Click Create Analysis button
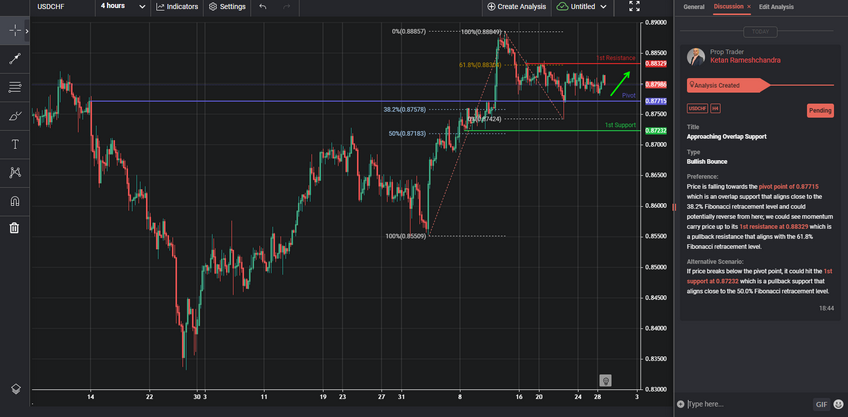The image size is (848, 417). pyautogui.click(x=516, y=6)
